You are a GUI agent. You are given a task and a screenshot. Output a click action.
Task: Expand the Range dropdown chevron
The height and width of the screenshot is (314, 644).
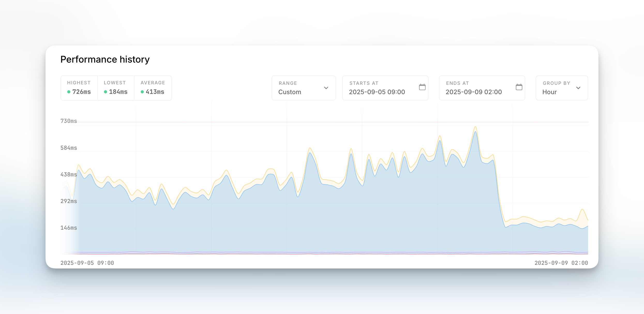click(326, 88)
